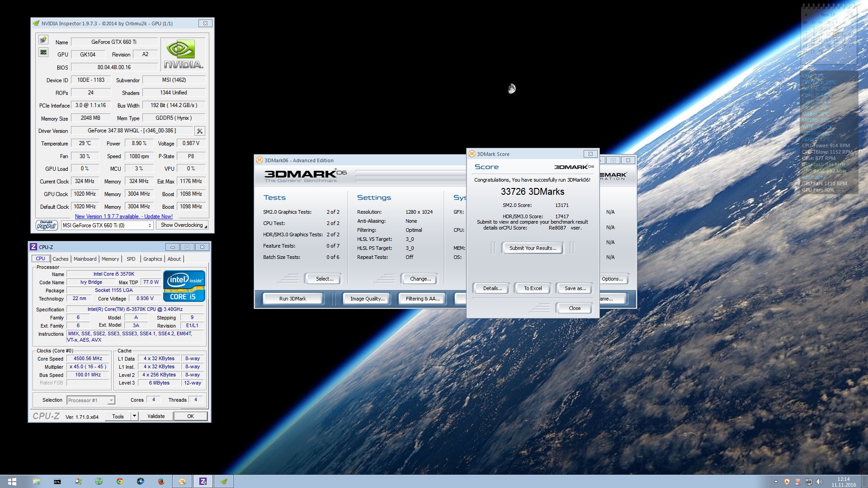This screenshot has height=488, width=868.
Task: Open Command Prompt from the taskbar
Action: 57,481
